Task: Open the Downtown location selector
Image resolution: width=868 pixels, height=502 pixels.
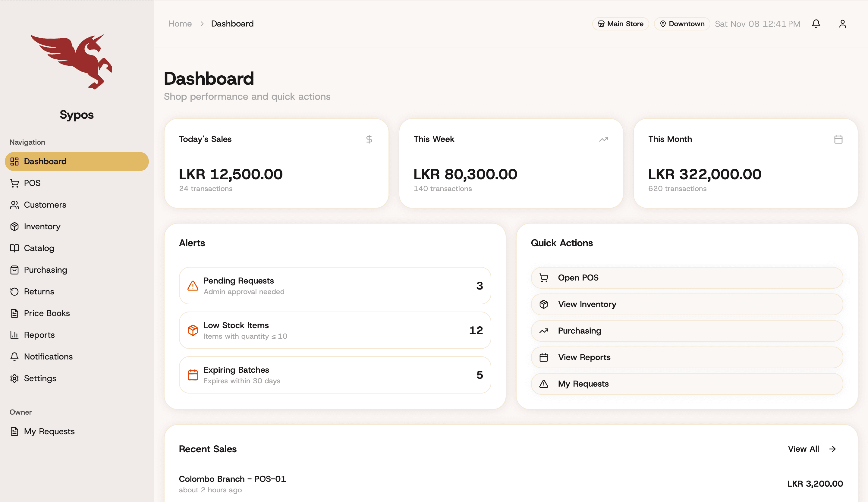Action: pos(682,24)
